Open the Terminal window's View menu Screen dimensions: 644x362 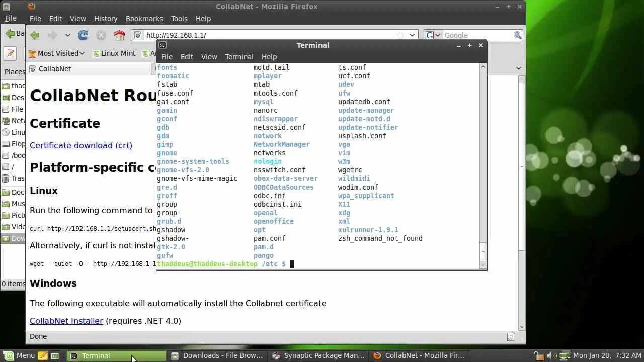click(209, 57)
